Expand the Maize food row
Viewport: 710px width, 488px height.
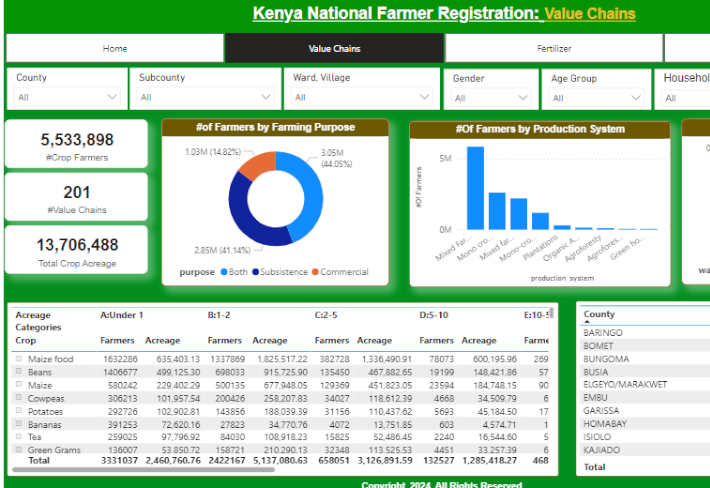pos(19,359)
